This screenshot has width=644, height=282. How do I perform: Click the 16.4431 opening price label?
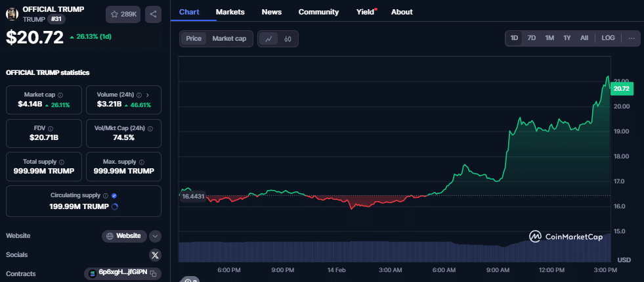pyautogui.click(x=193, y=197)
